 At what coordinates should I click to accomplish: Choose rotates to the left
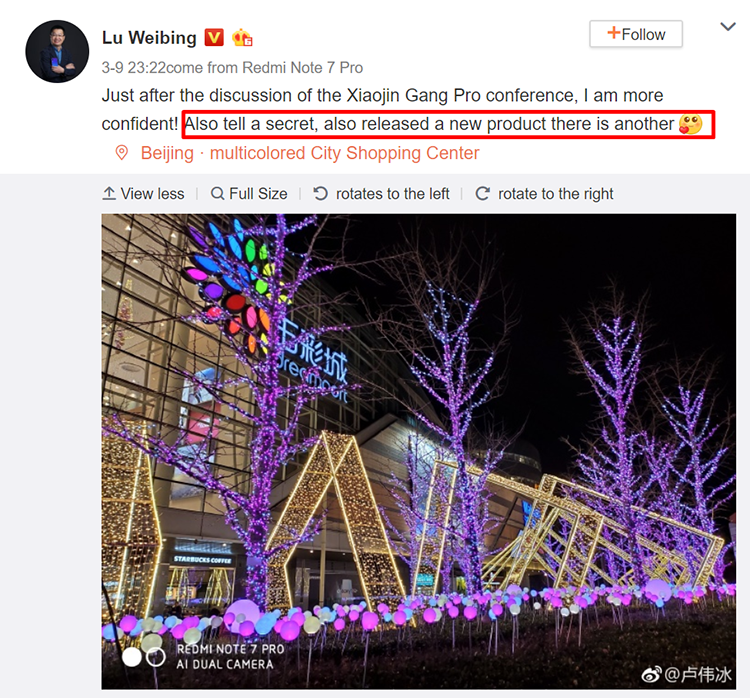pos(381,193)
